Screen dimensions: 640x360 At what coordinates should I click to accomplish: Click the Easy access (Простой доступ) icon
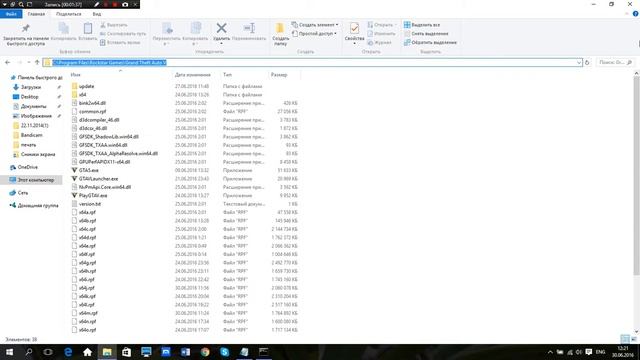[x=295, y=33]
